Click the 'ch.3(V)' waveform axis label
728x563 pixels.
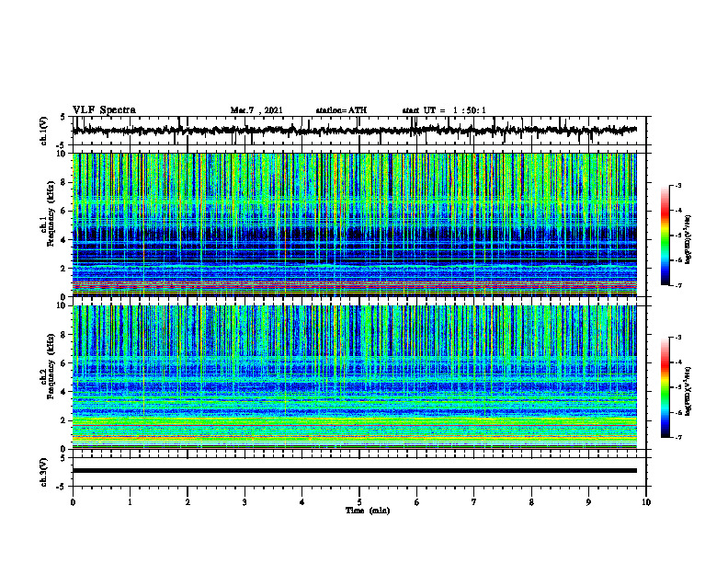(44, 472)
